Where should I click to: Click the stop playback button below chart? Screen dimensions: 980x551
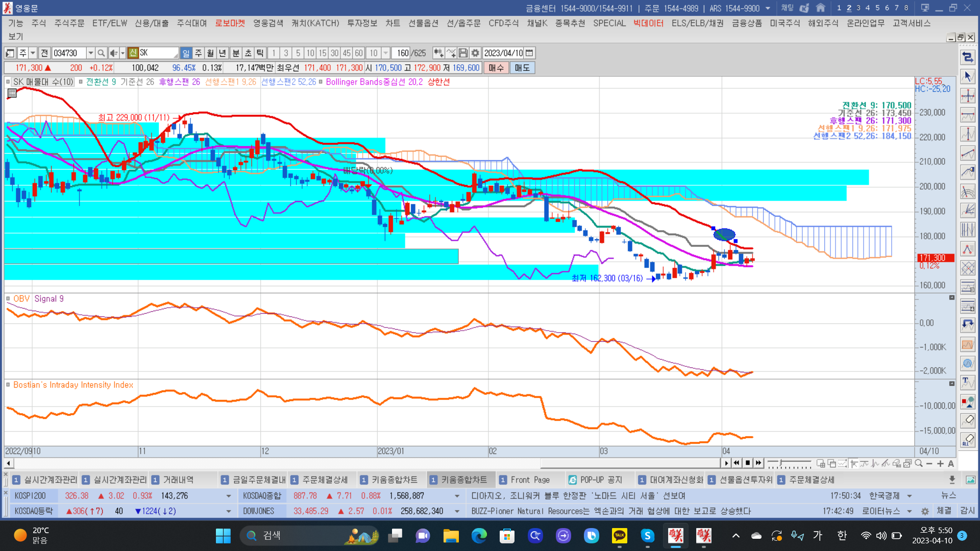click(748, 463)
